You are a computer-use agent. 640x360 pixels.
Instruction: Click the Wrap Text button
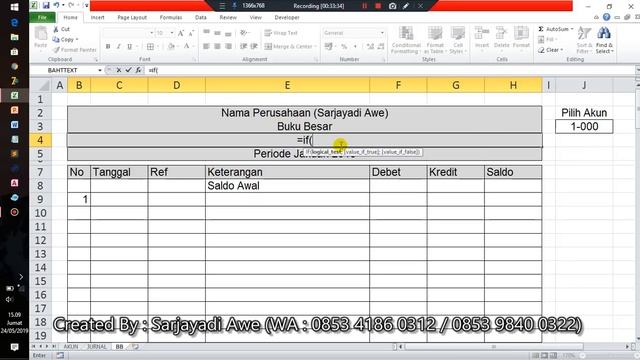(x=281, y=33)
